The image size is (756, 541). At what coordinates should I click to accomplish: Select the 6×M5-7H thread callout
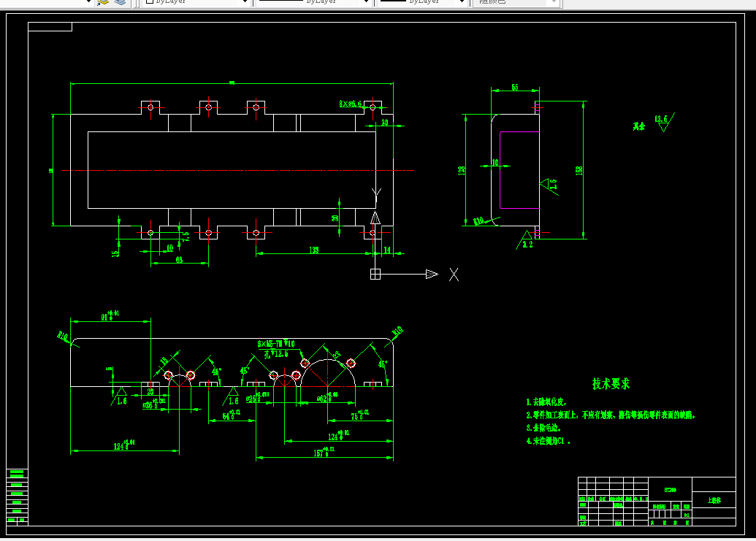coord(276,344)
